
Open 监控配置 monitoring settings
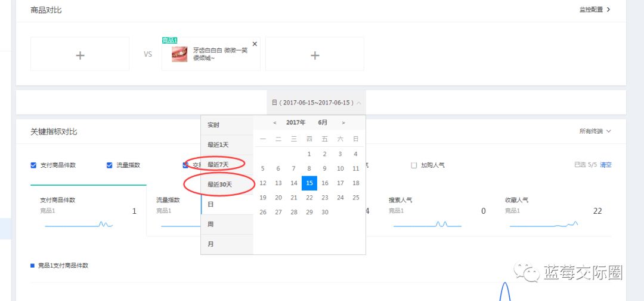click(x=595, y=10)
